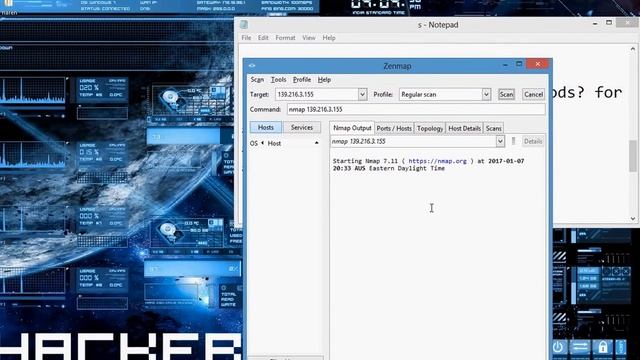Sort host list by OS column

254,143
